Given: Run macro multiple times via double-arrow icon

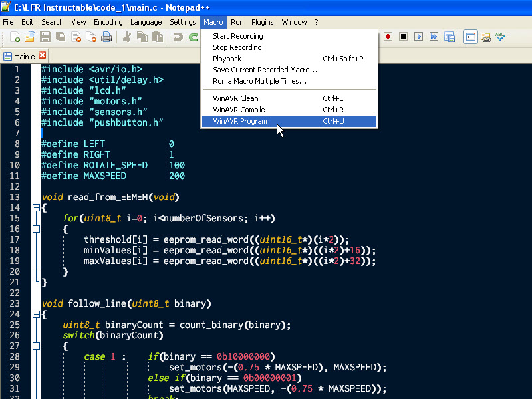Looking at the screenshot, I should point(434,37).
